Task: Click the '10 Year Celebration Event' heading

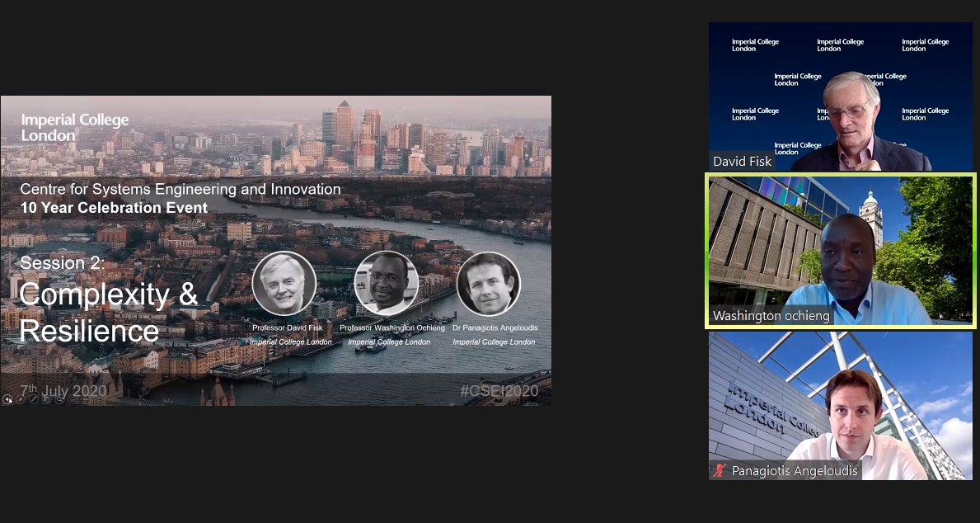Action: pos(114,208)
